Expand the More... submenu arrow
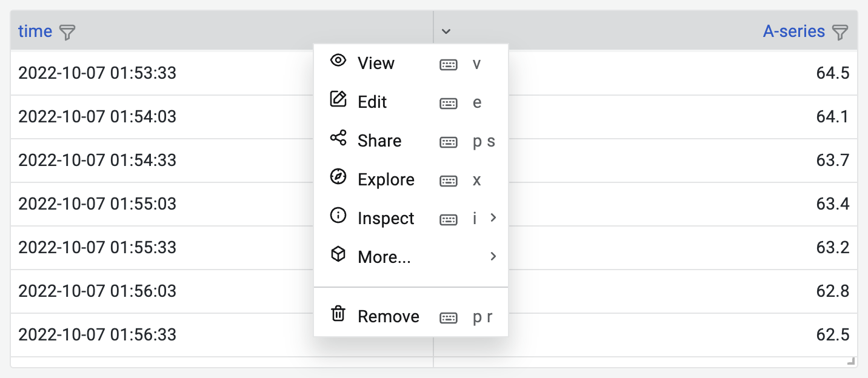Image resolution: width=868 pixels, height=378 pixels. [492, 256]
